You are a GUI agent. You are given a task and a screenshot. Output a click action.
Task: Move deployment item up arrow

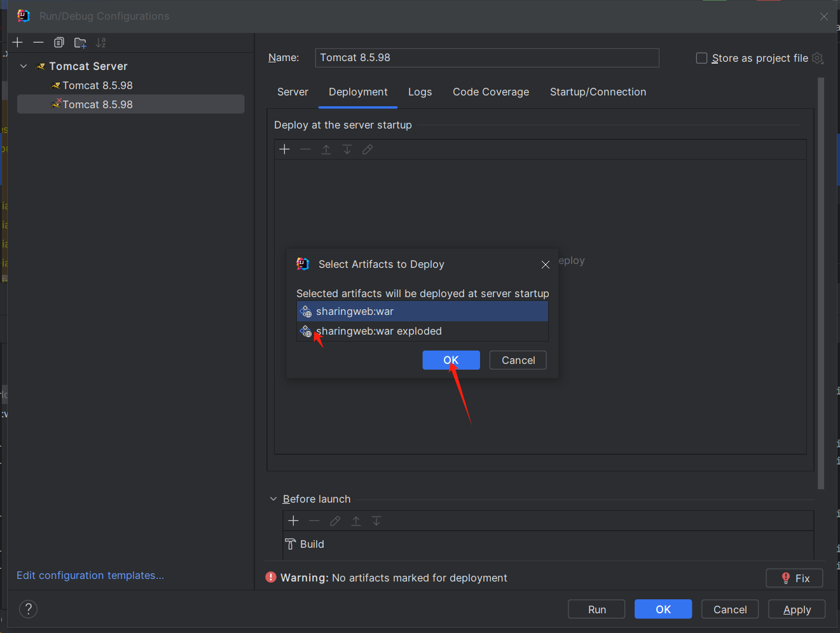coord(326,149)
